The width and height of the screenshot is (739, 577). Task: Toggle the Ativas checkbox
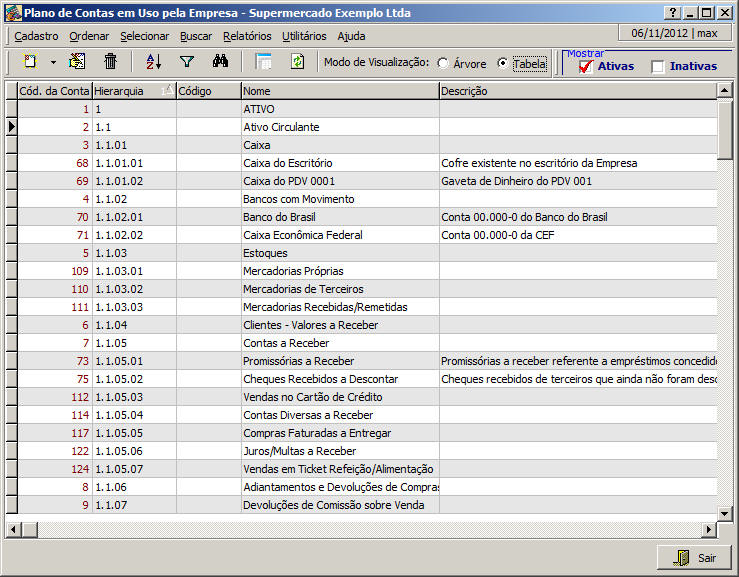[587, 67]
